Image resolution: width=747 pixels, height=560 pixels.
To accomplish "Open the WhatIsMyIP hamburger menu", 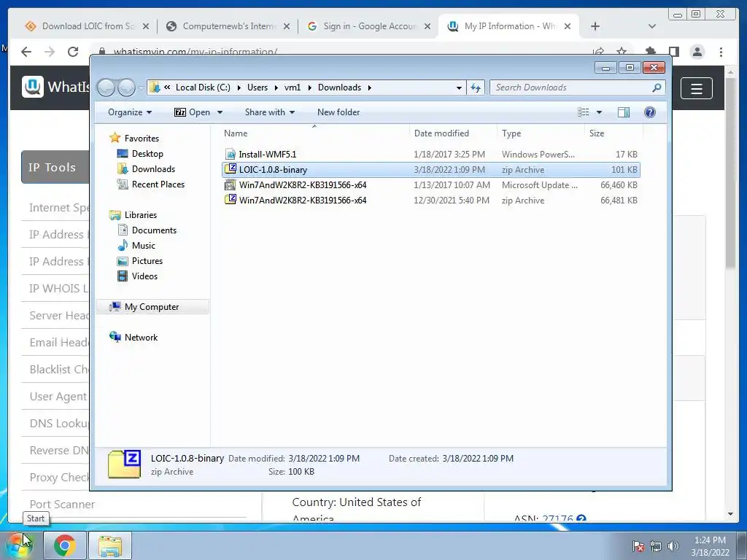I will coord(697,88).
